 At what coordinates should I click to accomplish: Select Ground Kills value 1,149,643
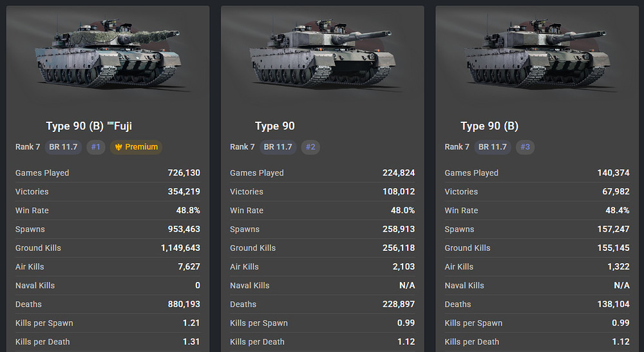click(x=180, y=248)
